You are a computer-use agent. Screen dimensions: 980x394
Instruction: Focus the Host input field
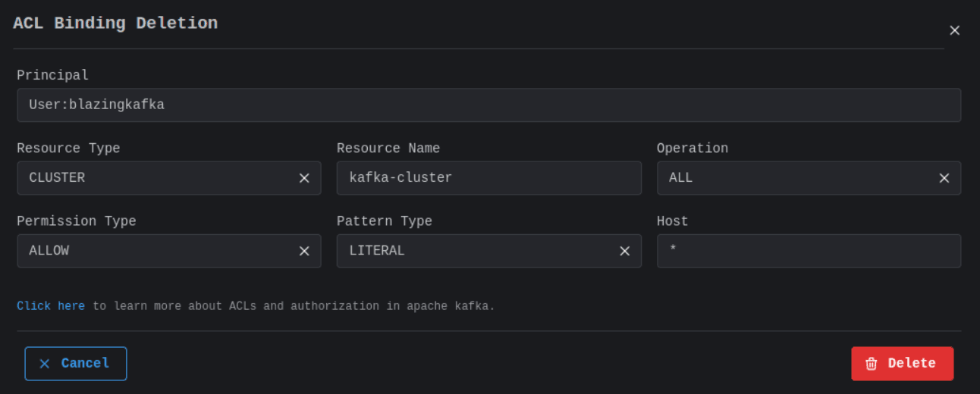coord(809,251)
